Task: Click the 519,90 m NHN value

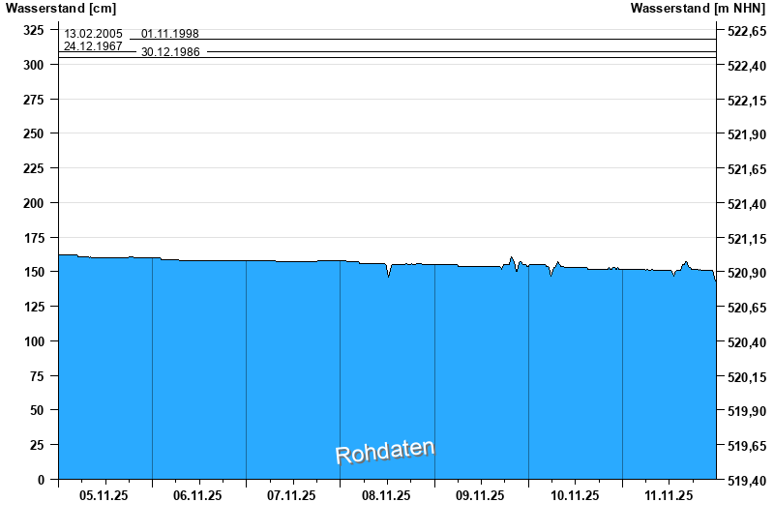Action: tap(747, 410)
